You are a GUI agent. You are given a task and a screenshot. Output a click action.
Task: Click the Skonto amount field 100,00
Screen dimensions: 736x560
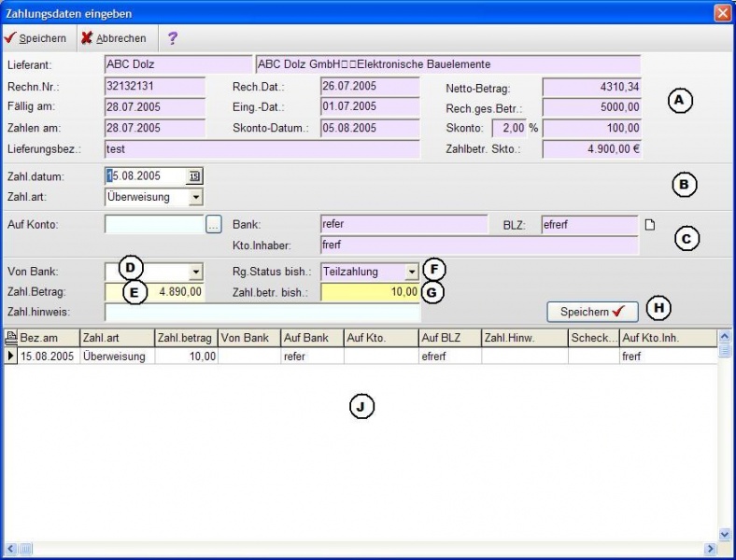point(591,128)
